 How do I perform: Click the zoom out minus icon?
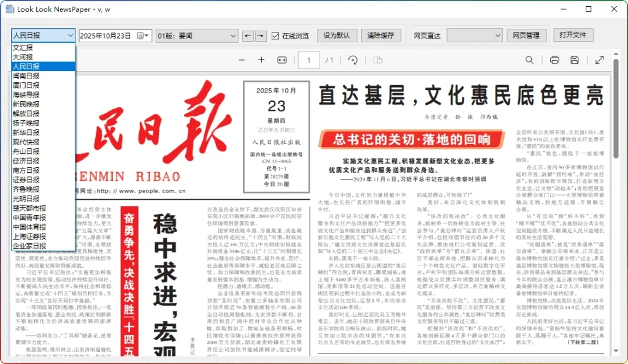point(242,60)
